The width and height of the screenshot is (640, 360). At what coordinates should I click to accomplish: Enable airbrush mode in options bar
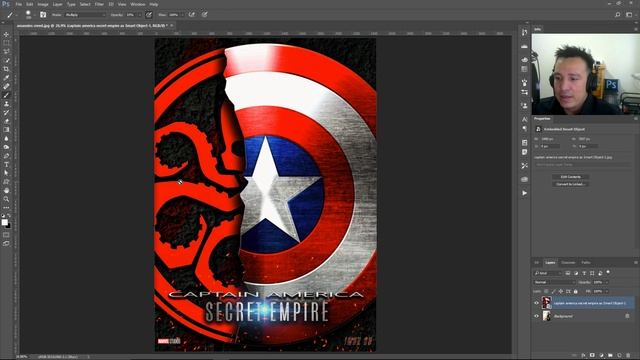(191, 15)
